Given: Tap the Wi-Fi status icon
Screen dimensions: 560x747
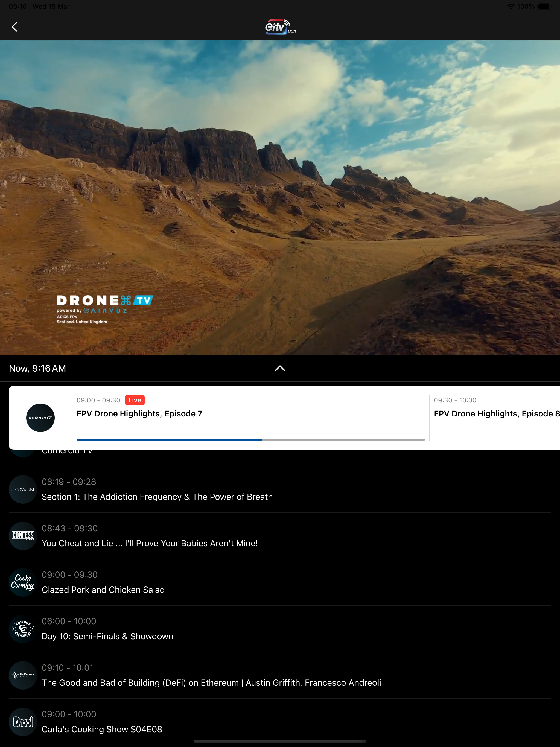Looking at the screenshot, I should (x=511, y=6).
